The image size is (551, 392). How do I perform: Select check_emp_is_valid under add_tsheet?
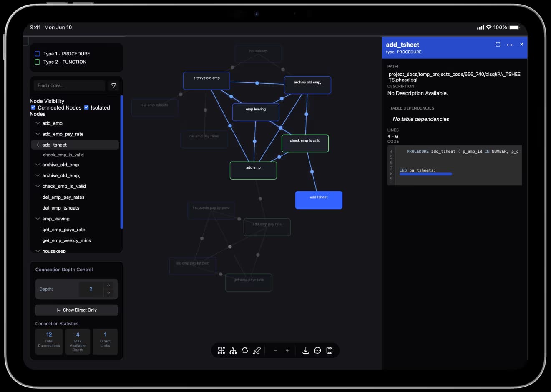point(64,155)
